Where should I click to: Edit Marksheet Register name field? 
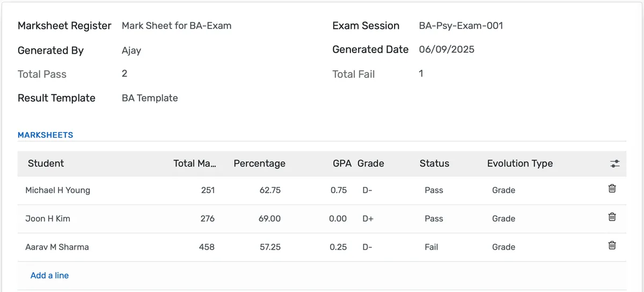coord(177,26)
